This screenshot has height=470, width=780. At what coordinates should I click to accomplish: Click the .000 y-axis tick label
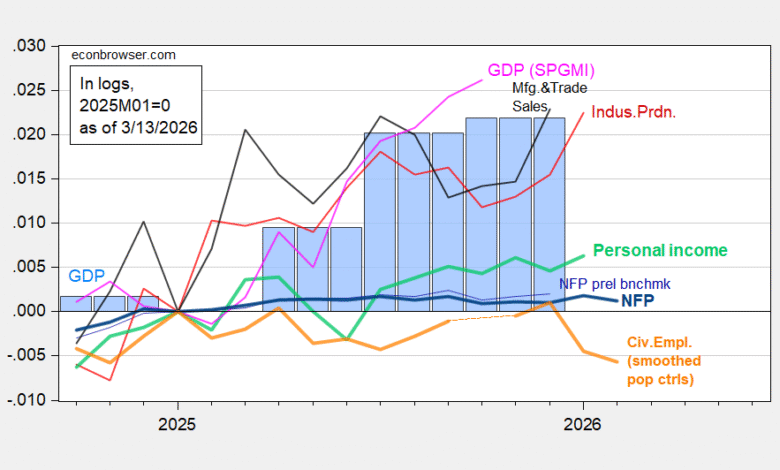(31, 311)
